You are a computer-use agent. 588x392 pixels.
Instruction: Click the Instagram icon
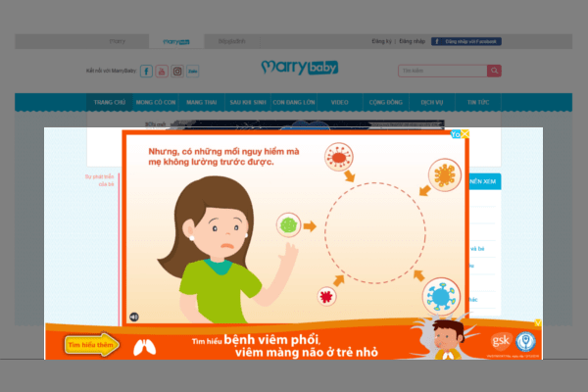coord(177,71)
